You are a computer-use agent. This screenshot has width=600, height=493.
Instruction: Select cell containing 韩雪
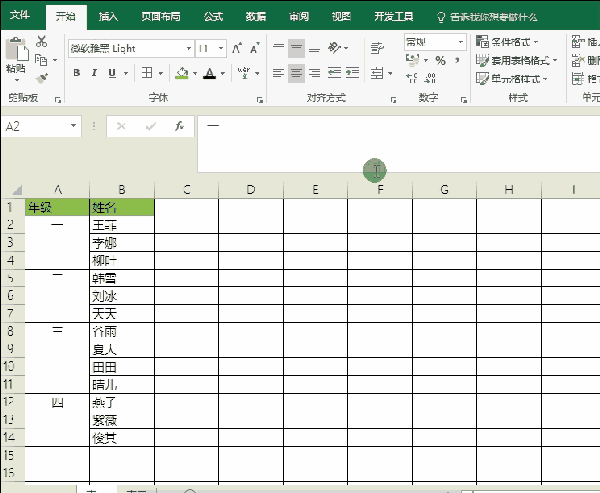(x=122, y=278)
